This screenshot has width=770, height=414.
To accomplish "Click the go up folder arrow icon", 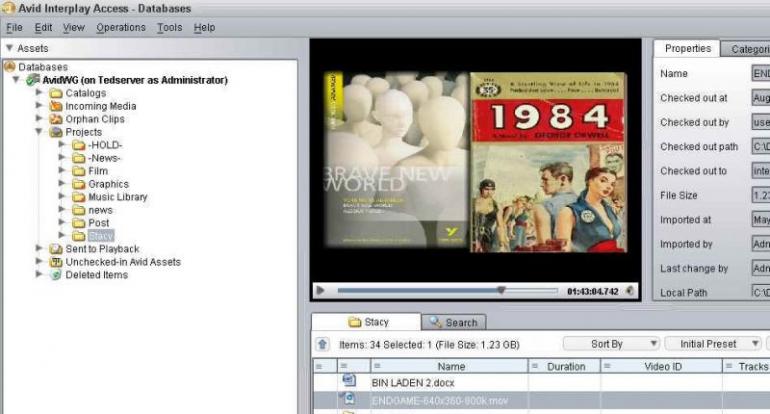I will (322, 344).
